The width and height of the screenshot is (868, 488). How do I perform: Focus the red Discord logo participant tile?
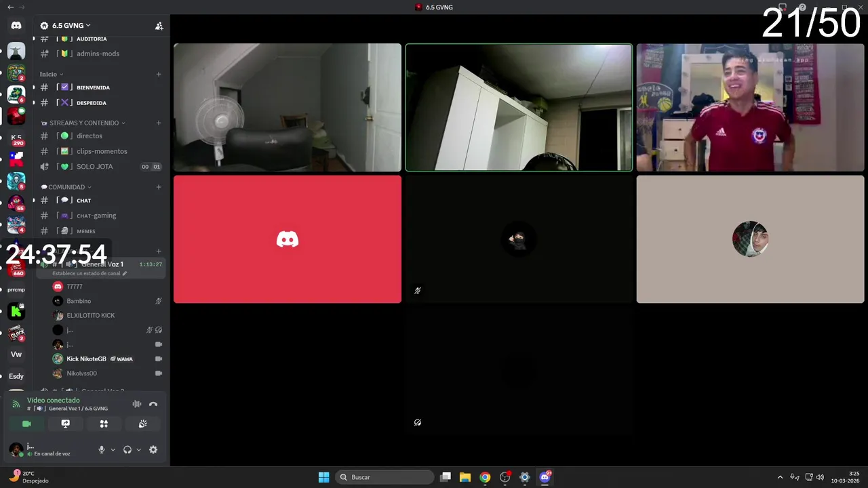[288, 239]
